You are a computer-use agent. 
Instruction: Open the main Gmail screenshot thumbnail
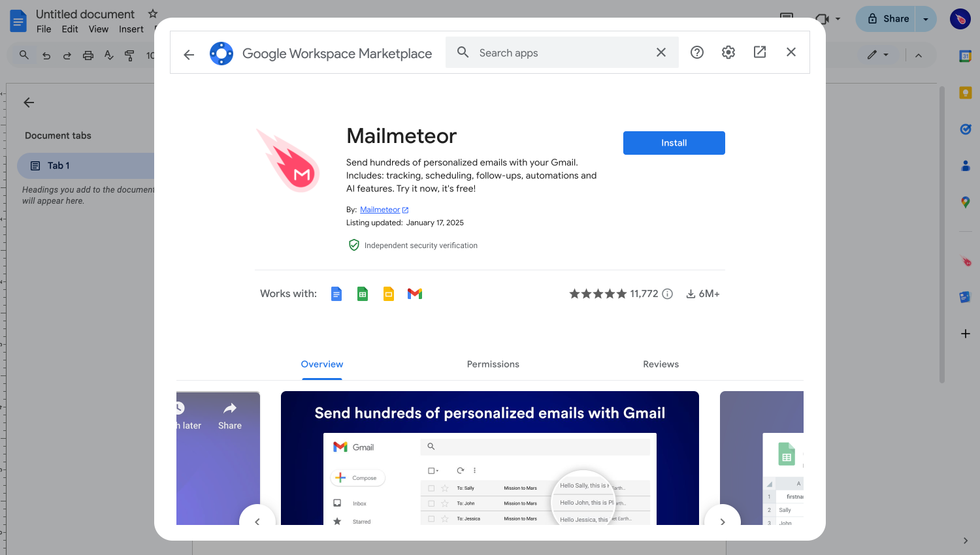coord(490,458)
